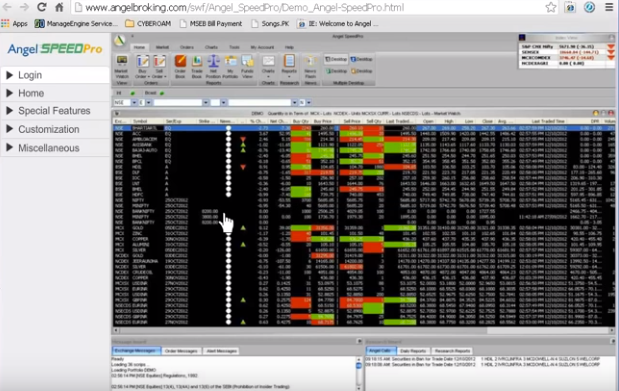Select the highlighted first Desktop button
Viewport: 619px width, 391px height.
click(336, 59)
